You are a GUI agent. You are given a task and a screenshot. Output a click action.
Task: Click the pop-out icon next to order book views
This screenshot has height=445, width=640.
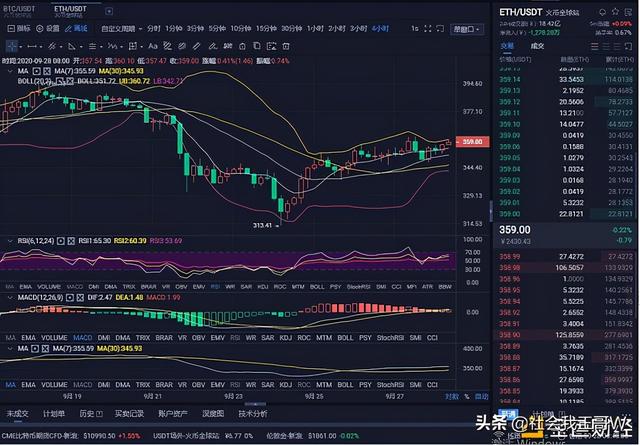click(628, 47)
